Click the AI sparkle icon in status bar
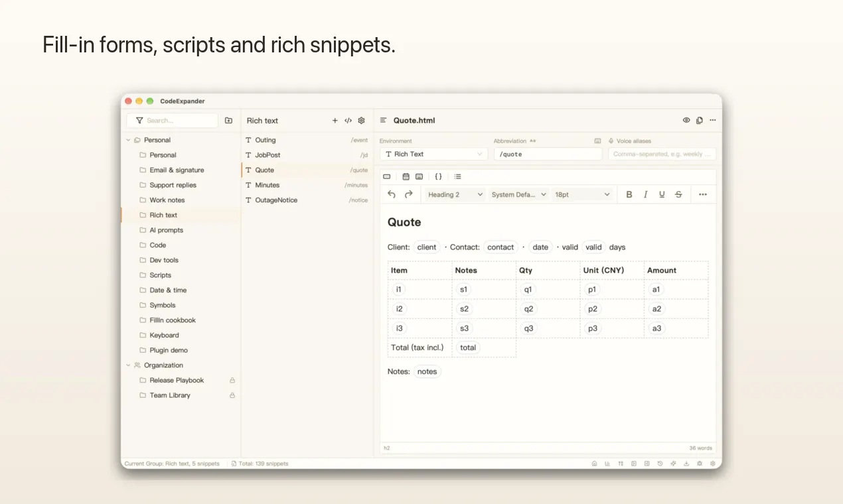The height and width of the screenshot is (504, 843). (673, 464)
